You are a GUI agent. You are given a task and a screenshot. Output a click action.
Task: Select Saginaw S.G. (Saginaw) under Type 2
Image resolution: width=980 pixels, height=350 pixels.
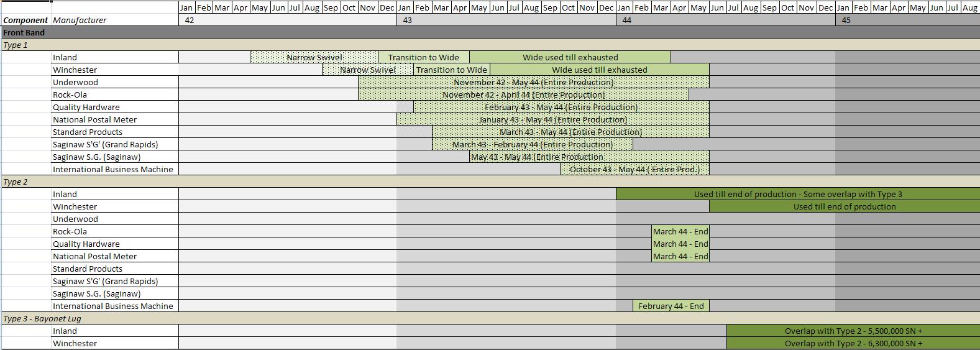115,293
